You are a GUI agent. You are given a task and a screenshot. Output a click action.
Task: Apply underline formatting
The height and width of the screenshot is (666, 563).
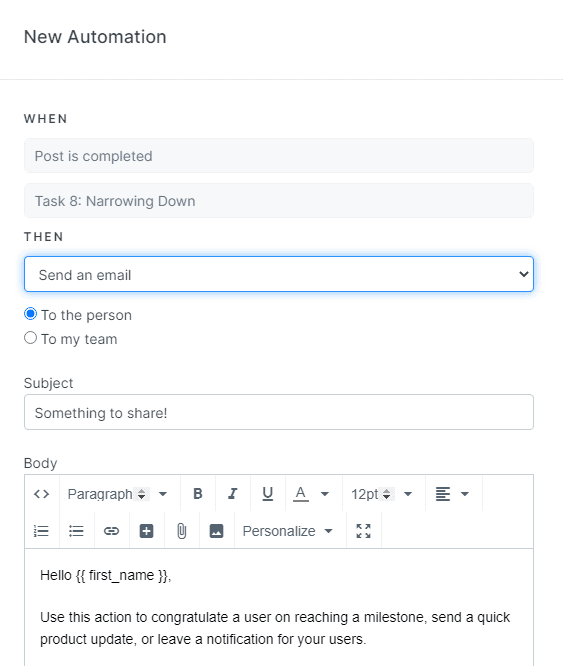coord(267,494)
